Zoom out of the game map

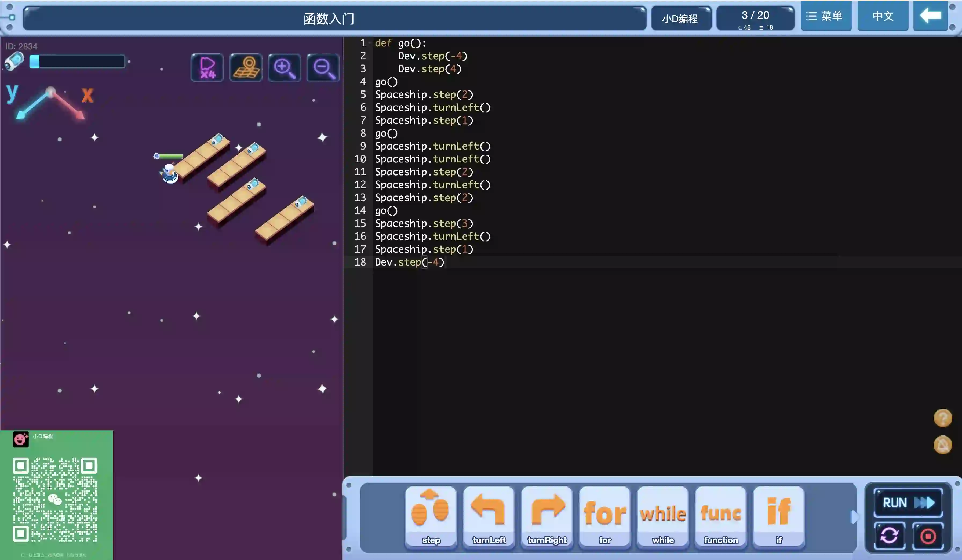(323, 68)
